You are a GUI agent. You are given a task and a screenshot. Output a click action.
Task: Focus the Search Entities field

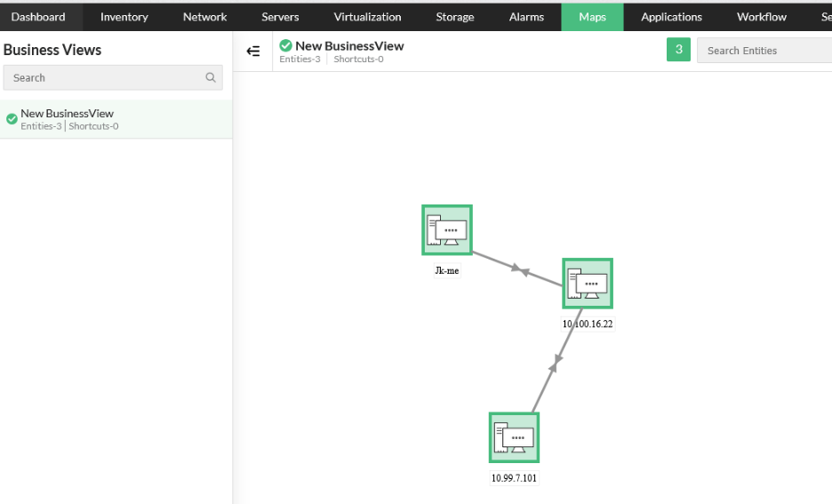(764, 51)
